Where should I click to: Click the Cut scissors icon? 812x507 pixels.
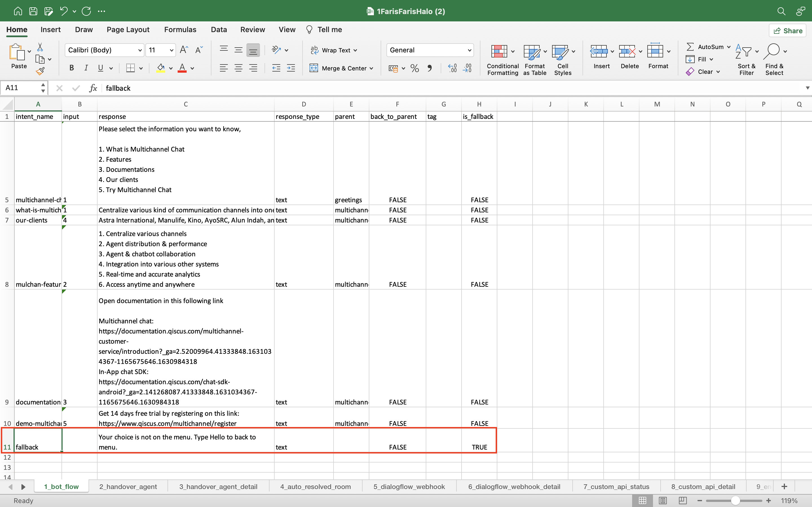pyautogui.click(x=40, y=47)
